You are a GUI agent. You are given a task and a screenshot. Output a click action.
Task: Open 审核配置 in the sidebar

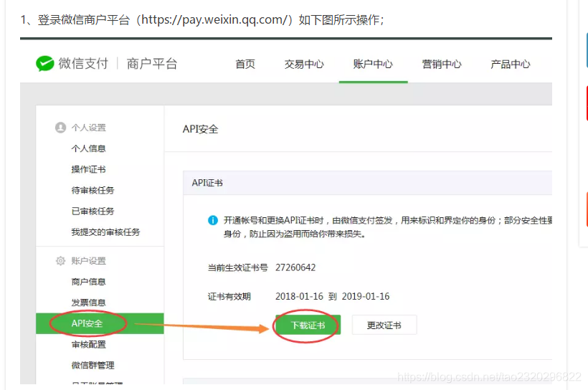coord(88,344)
